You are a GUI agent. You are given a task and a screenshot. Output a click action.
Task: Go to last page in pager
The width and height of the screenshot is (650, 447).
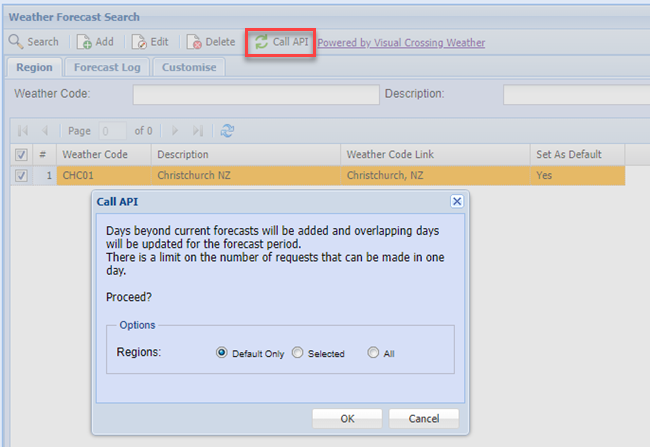[198, 131]
